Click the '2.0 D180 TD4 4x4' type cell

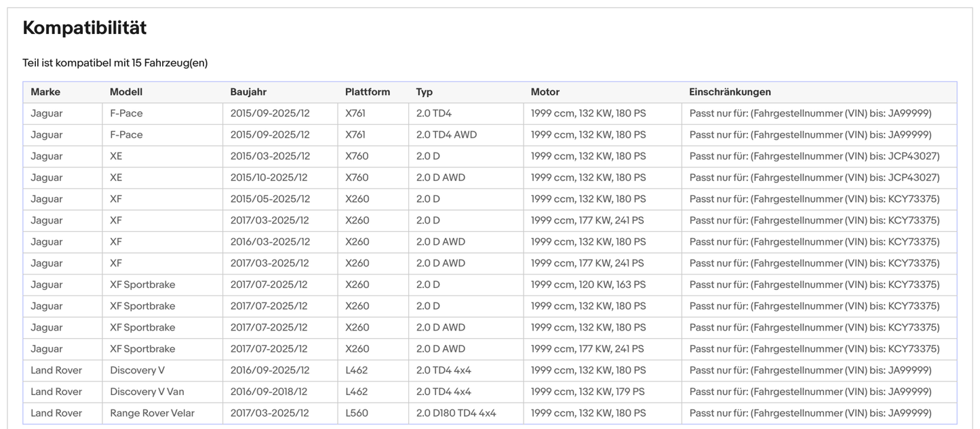(456, 413)
